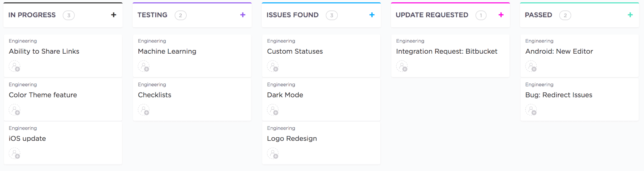Add a task to In Progress column
The height and width of the screenshot is (171, 644).
click(x=113, y=15)
